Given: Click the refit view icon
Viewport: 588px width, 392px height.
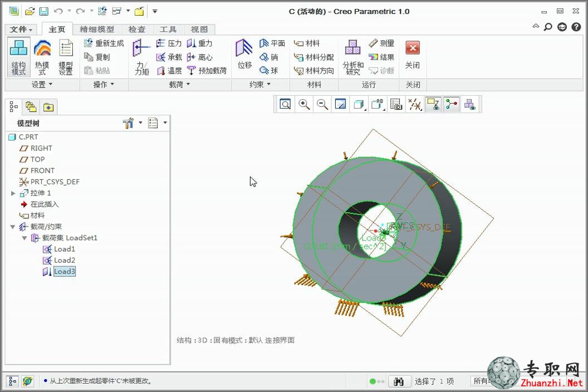Looking at the screenshot, I should pos(286,104).
